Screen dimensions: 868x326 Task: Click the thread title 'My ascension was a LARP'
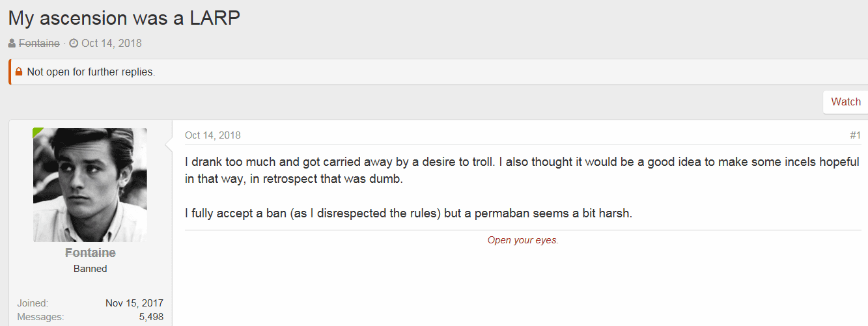(x=124, y=18)
